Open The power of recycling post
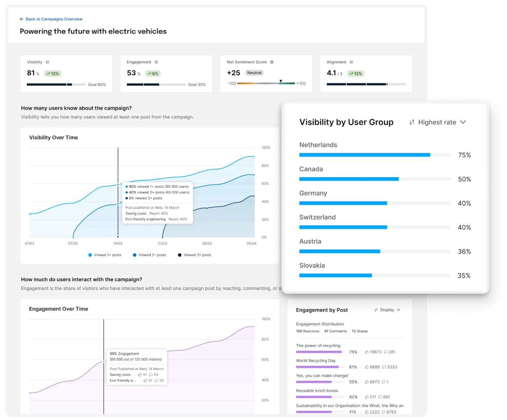This screenshot has width=507, height=420. (318, 346)
